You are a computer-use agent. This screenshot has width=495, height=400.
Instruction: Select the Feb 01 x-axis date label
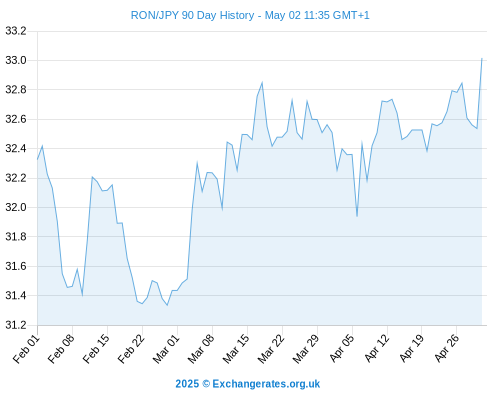27,348
